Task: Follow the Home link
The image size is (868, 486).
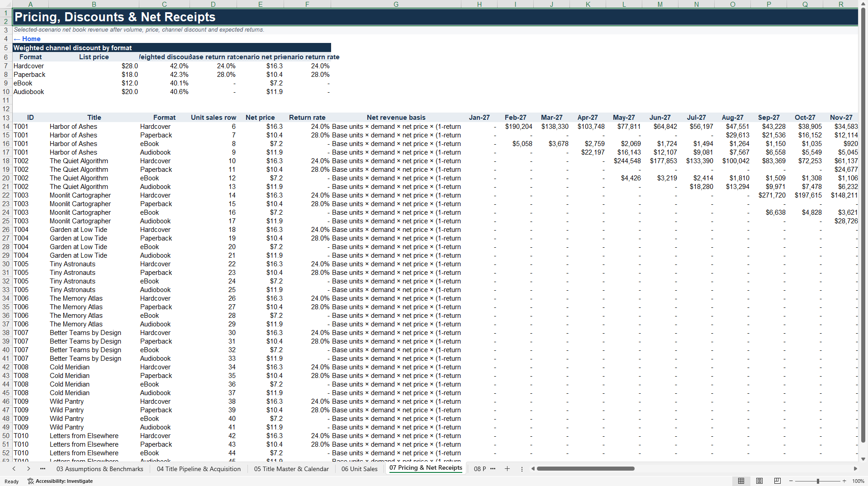Action: (27, 39)
